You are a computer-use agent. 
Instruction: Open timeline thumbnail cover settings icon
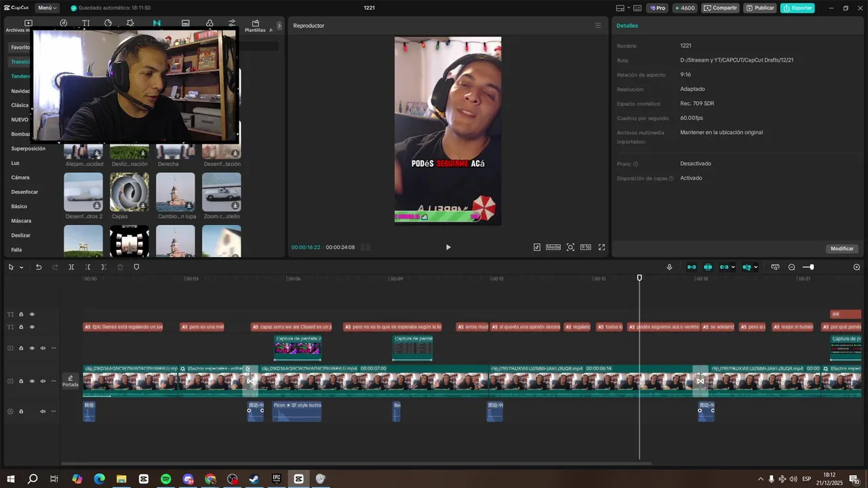pyautogui.click(x=775, y=267)
